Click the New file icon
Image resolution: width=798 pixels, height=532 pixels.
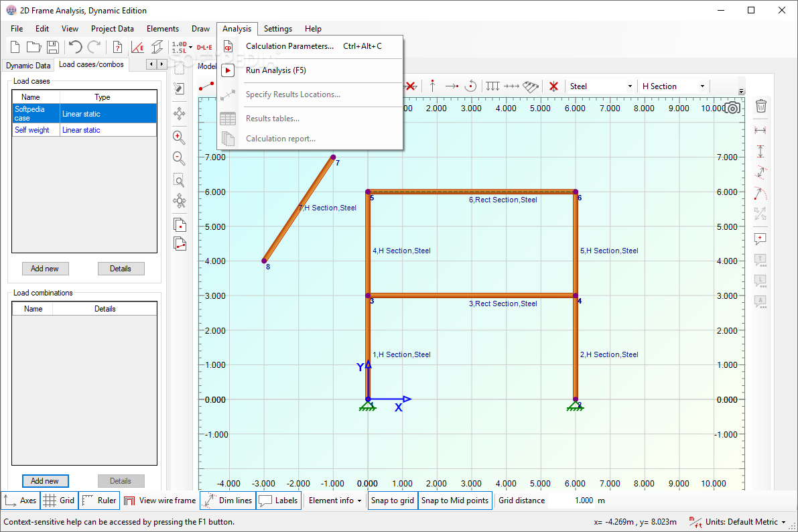[x=15, y=48]
